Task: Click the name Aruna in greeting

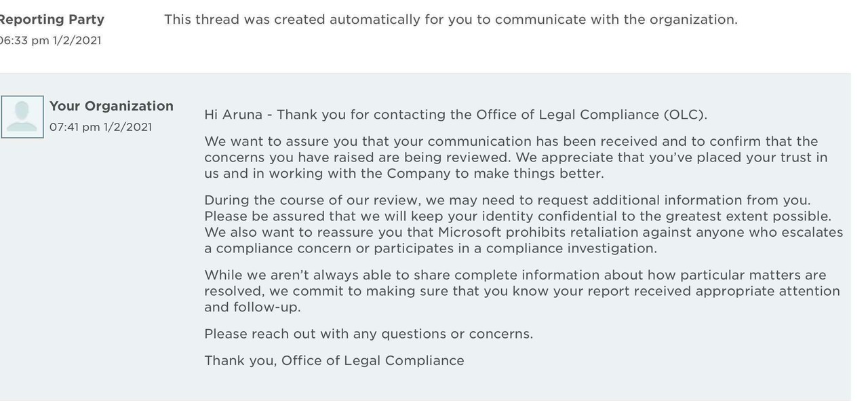Action: (242, 115)
